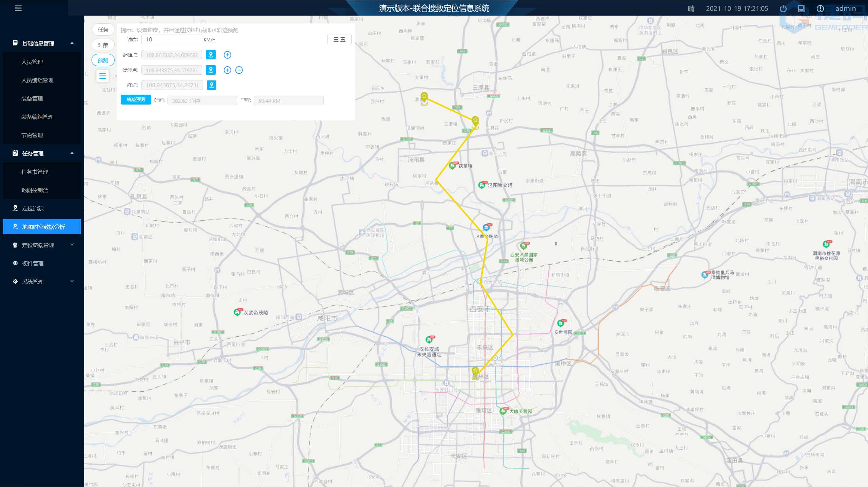Click the 重置 reset button
This screenshot has height=487, width=868.
(339, 39)
